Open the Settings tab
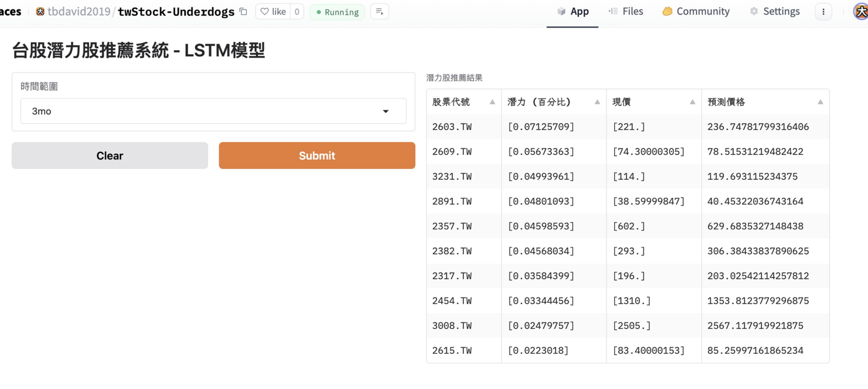Image resolution: width=868 pixels, height=389 pixels. click(775, 12)
